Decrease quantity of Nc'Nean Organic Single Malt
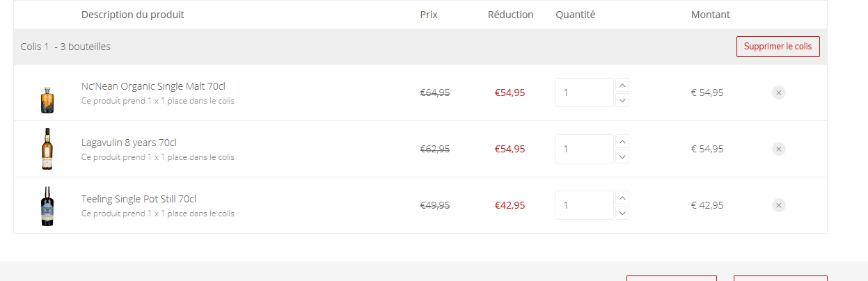This screenshot has width=868, height=281. tap(623, 100)
